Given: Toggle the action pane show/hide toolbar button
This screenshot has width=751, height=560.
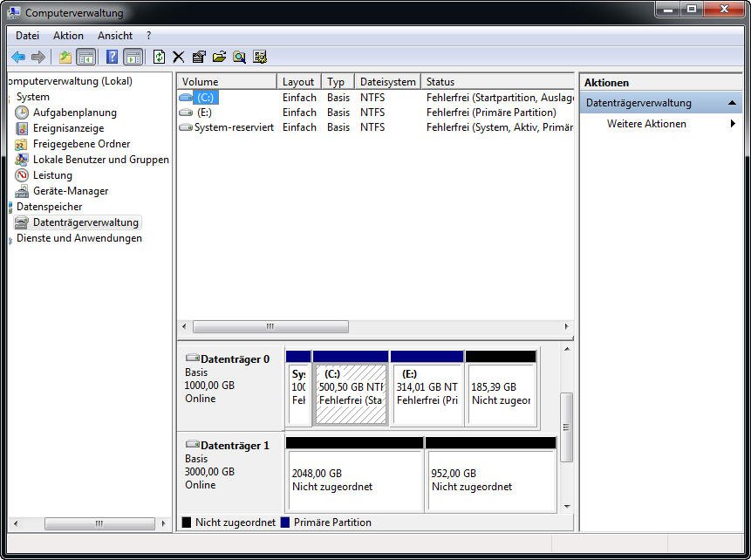Looking at the screenshot, I should pyautogui.click(x=133, y=58).
